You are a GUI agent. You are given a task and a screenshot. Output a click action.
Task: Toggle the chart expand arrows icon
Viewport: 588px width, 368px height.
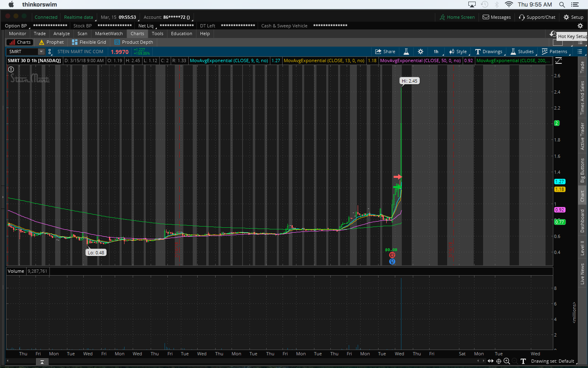(490, 361)
